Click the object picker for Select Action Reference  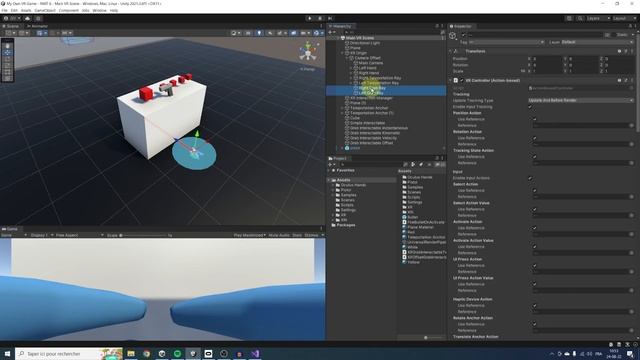click(x=631, y=197)
